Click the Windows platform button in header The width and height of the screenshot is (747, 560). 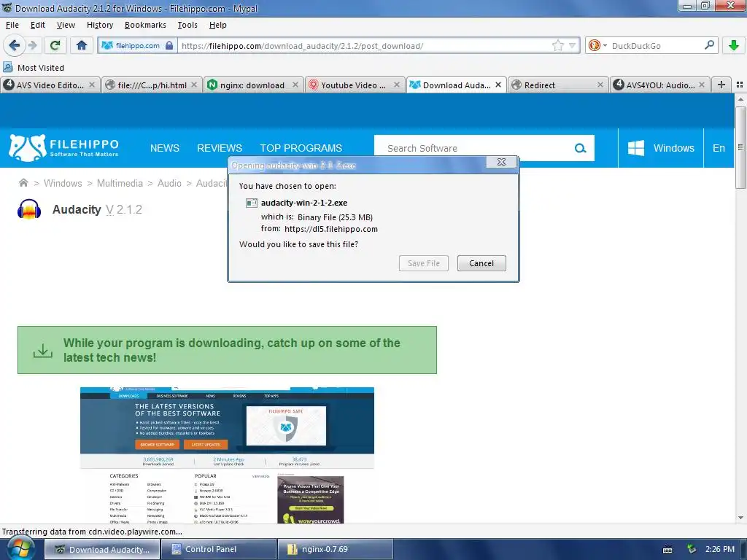pos(661,148)
